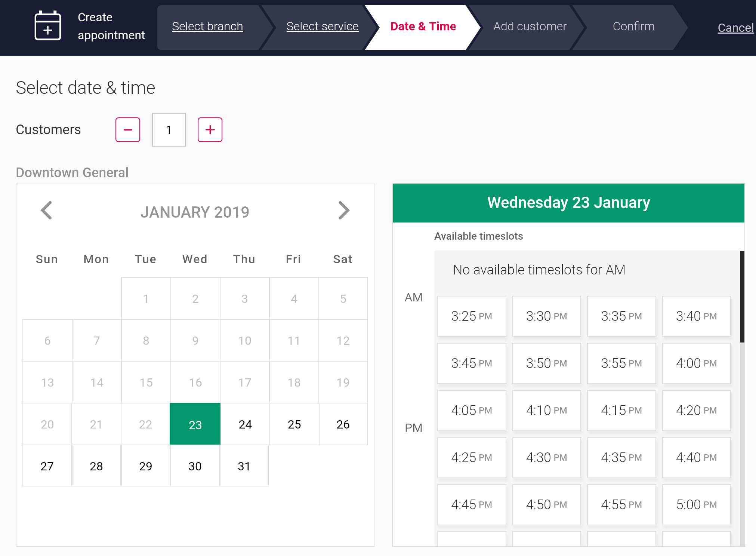
Task: Choose the 3:25 PM timeslot
Action: pyautogui.click(x=472, y=316)
